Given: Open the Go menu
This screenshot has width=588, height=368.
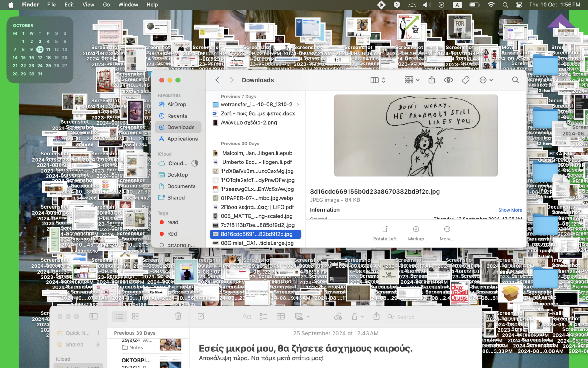Looking at the screenshot, I should coord(106,5).
